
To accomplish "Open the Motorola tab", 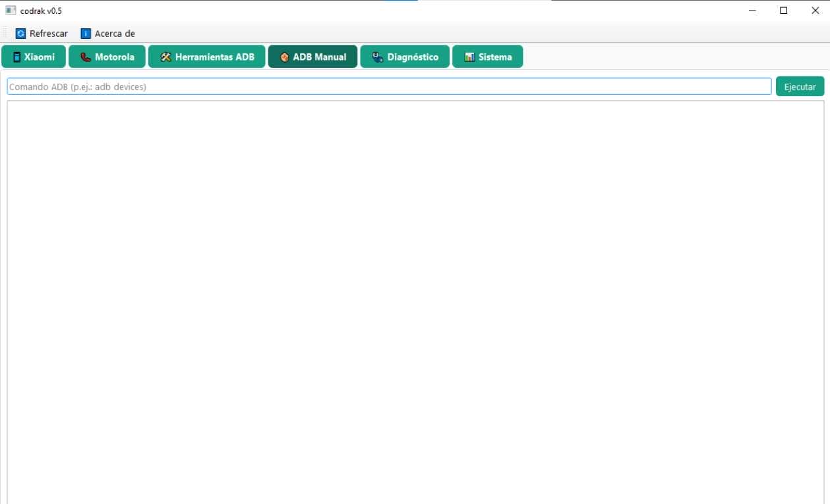I will pos(107,57).
